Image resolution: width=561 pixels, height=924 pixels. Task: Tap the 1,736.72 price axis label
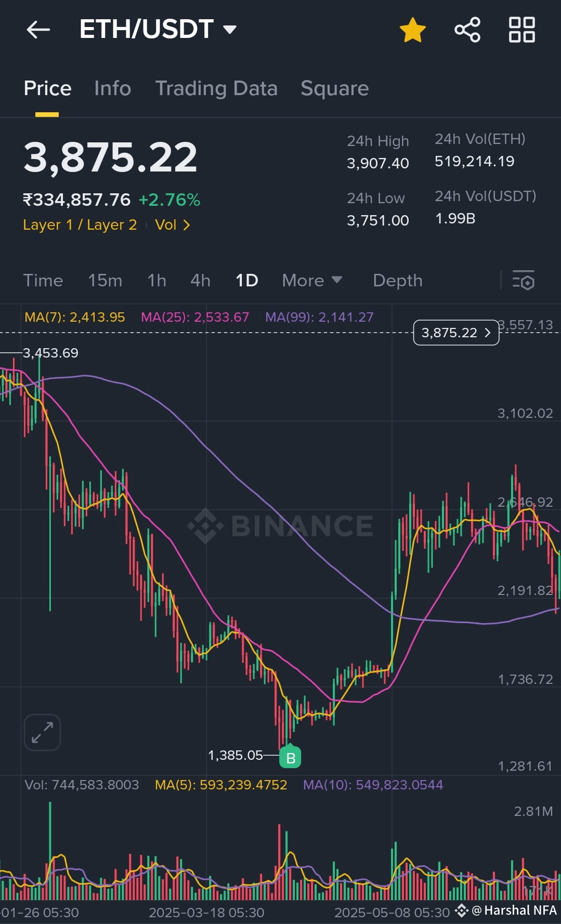[525, 679]
